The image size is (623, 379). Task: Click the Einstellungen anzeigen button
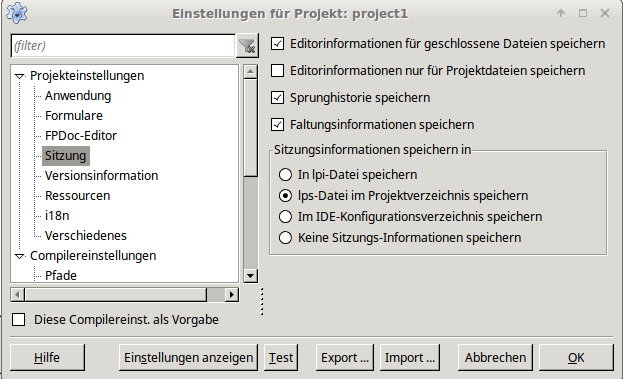[188, 358]
